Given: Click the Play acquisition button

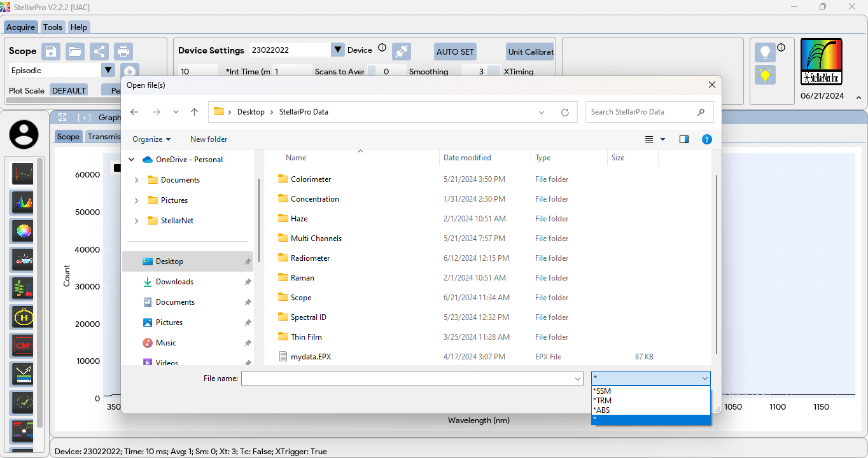Looking at the screenshot, I should [x=130, y=71].
